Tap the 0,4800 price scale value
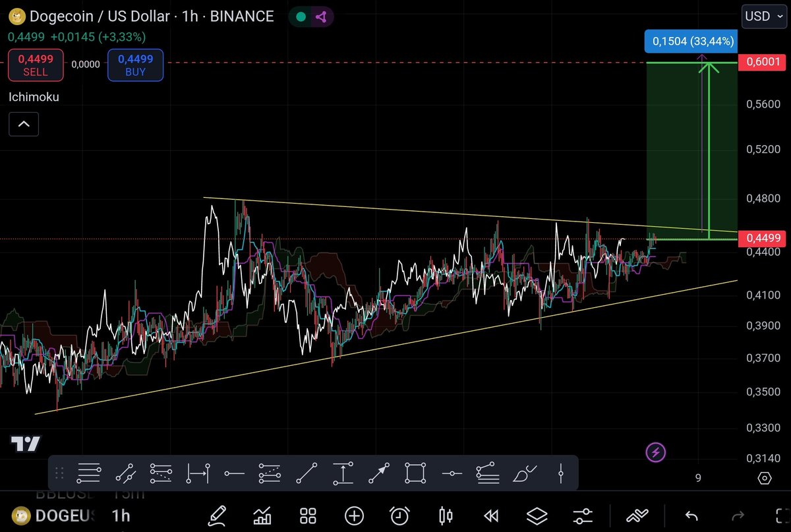Image resolution: width=791 pixels, height=532 pixels. [x=764, y=197]
